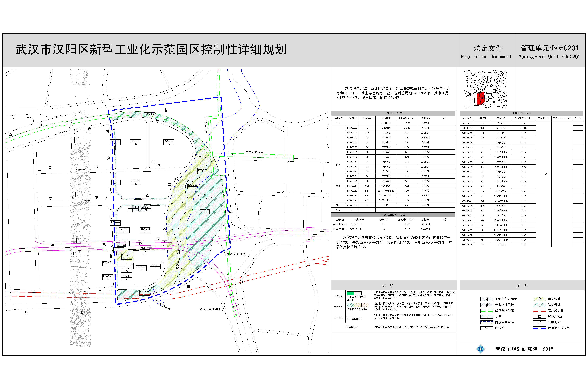Click the dashed 点位控制 sample box

point(350,316)
